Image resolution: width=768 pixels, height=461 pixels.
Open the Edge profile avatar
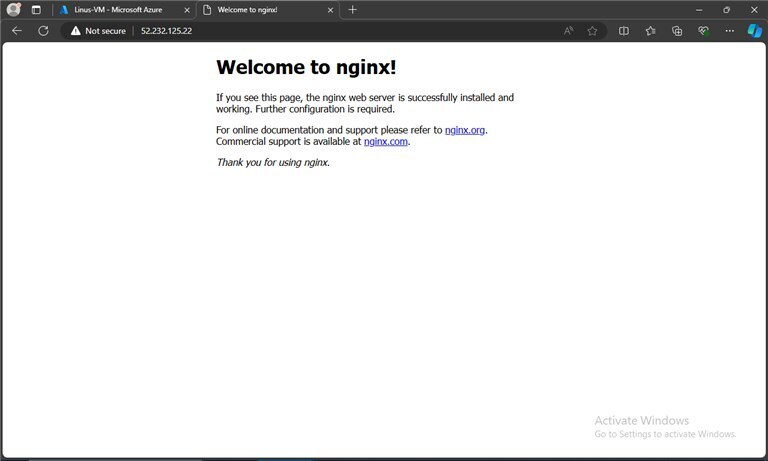(x=14, y=9)
